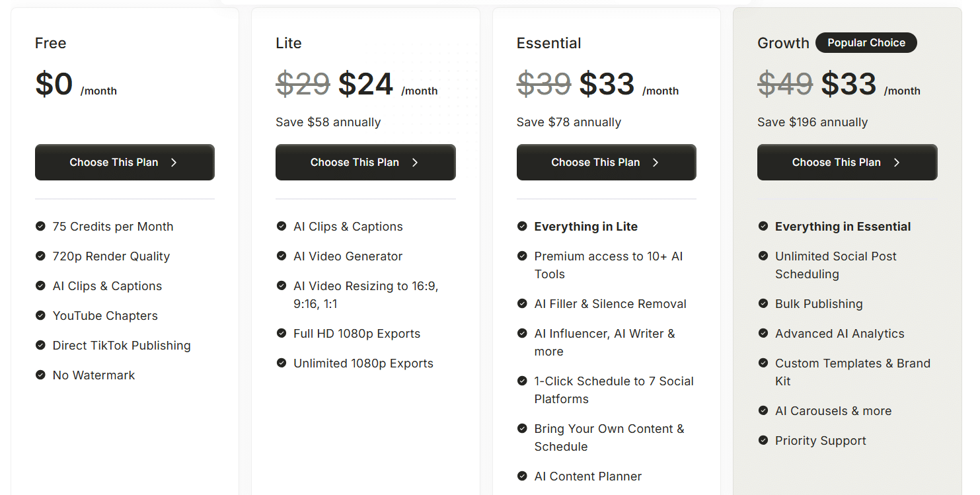Click checkmark icon beside Advanced AI Analytics
The width and height of the screenshot is (980, 495).
point(763,333)
